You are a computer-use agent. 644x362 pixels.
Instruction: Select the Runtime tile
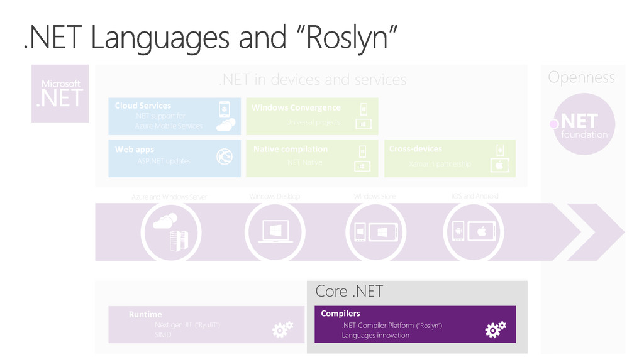coord(206,324)
